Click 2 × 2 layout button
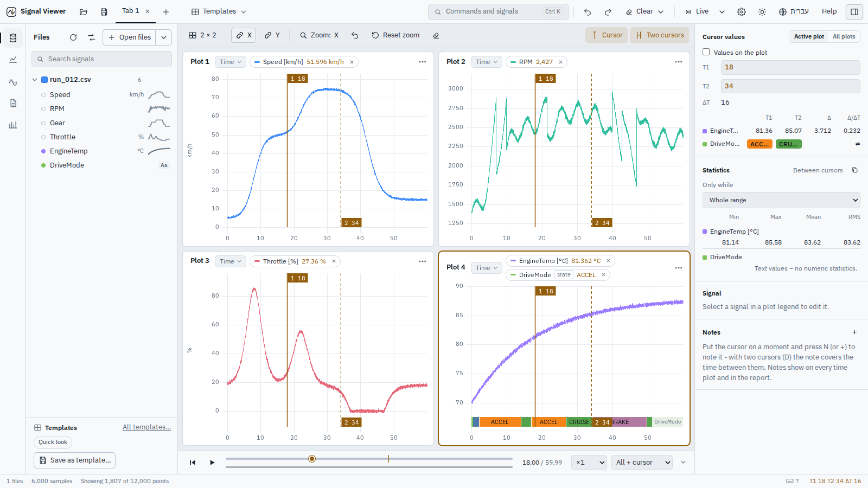 [202, 35]
